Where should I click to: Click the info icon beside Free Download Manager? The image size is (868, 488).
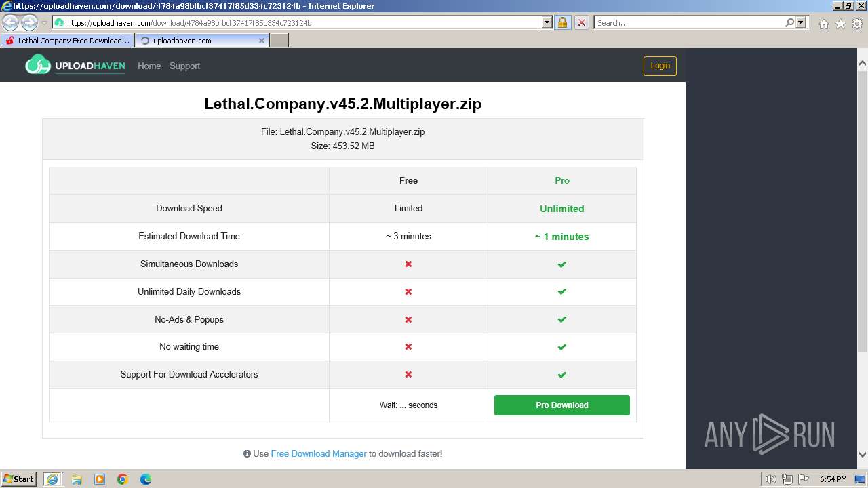coord(247,454)
